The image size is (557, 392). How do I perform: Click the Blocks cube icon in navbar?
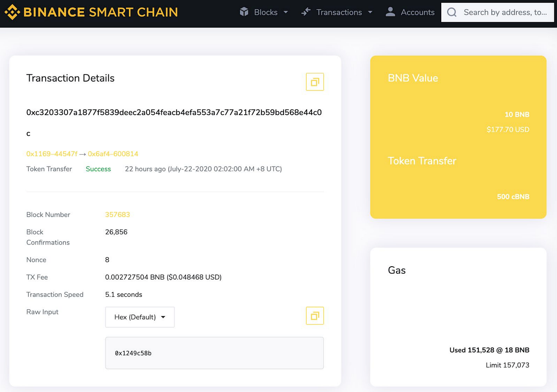(244, 12)
